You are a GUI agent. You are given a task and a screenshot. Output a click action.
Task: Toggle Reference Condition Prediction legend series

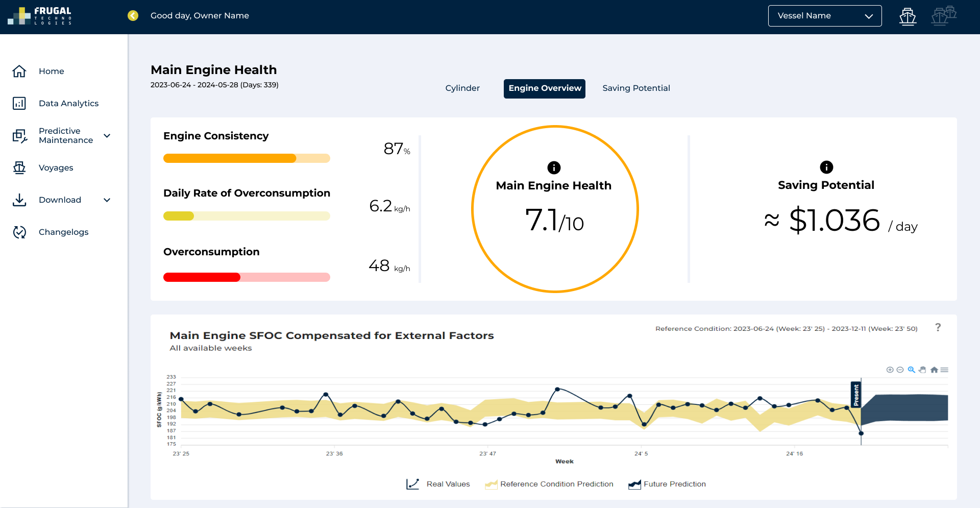(549, 484)
